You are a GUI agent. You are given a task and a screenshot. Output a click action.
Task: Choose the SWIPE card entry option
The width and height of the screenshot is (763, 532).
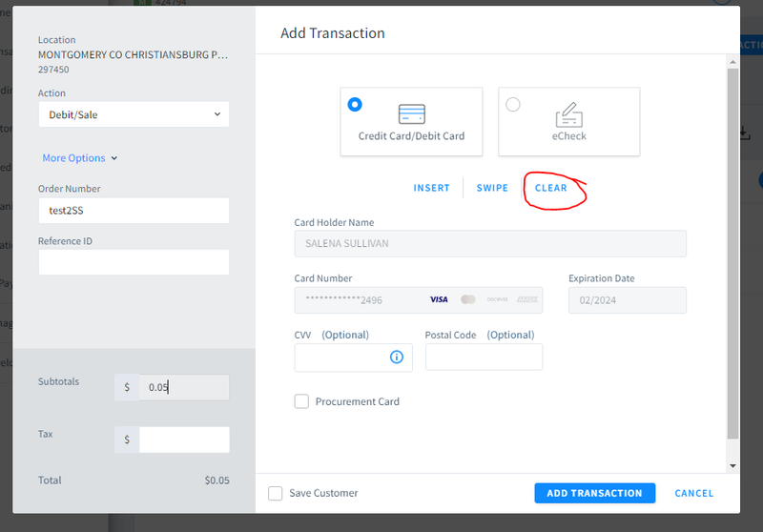point(492,188)
